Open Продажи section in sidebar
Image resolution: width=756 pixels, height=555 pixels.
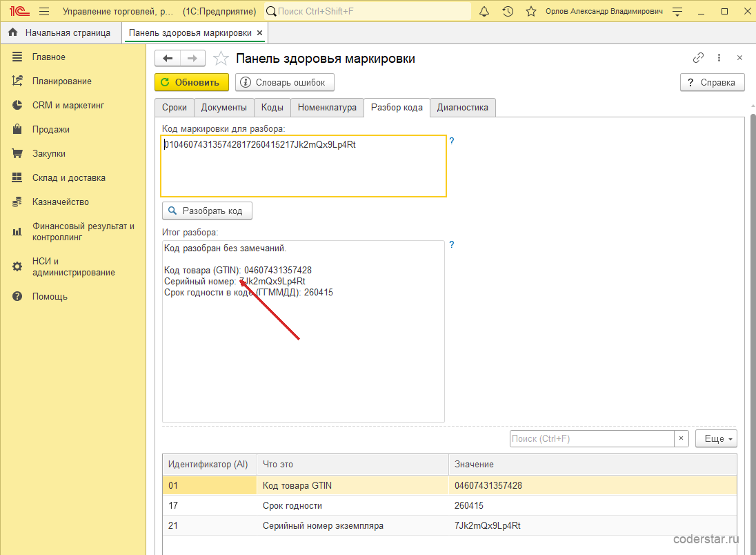pos(72,129)
